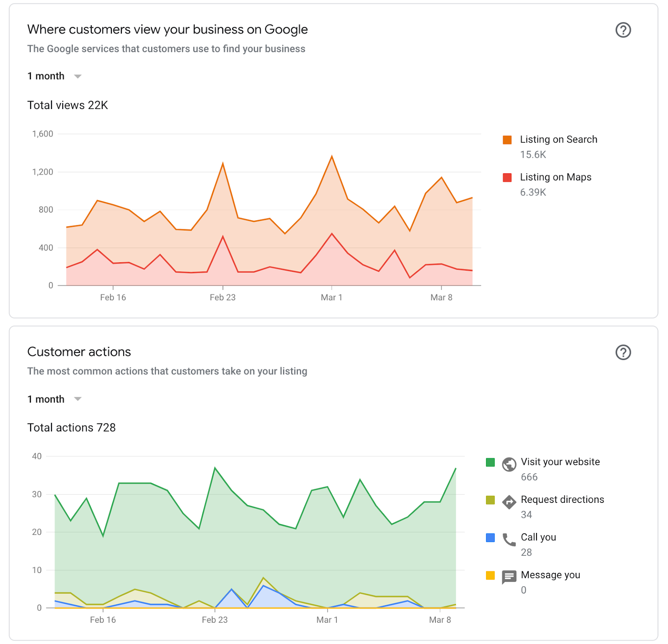Open the 1 month dropdown for views

[x=46, y=76]
